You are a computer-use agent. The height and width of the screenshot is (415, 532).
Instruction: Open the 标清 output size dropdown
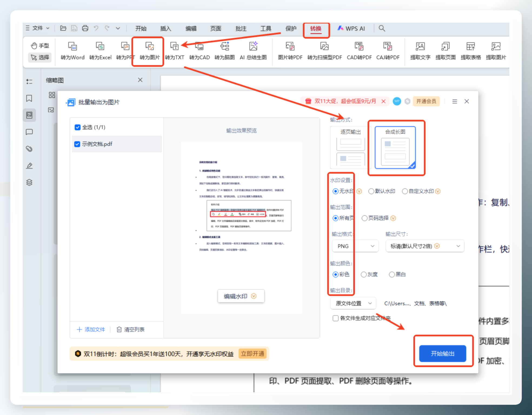(x=425, y=246)
